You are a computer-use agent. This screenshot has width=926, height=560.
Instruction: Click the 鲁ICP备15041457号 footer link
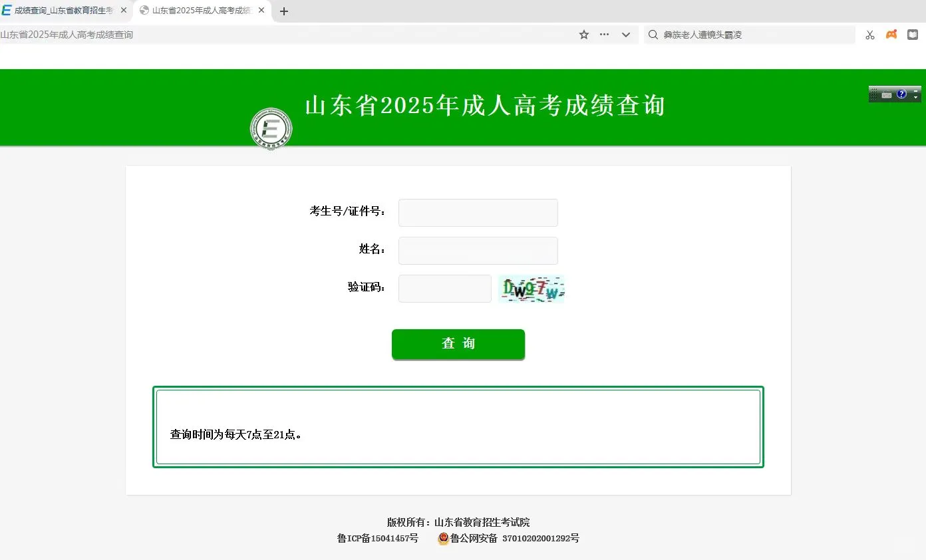click(377, 538)
